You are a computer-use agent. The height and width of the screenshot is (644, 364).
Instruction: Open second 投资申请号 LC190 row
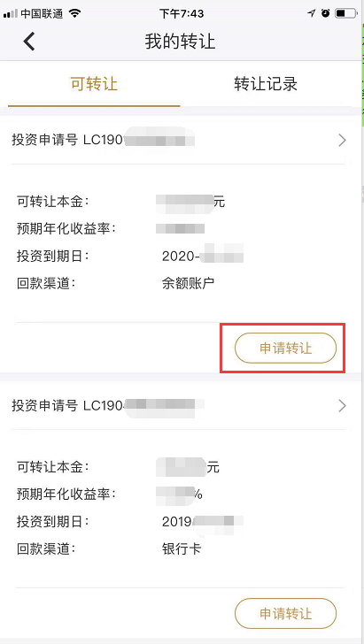[x=178, y=406]
